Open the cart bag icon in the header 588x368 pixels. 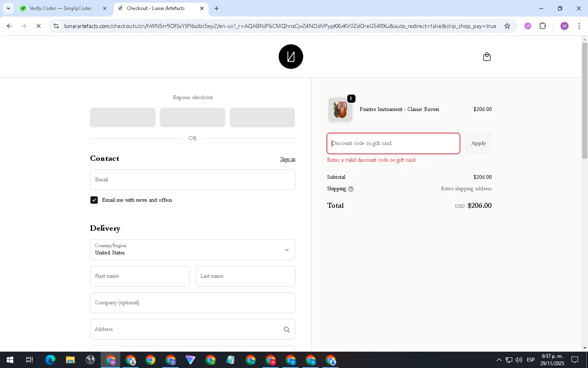[487, 57]
